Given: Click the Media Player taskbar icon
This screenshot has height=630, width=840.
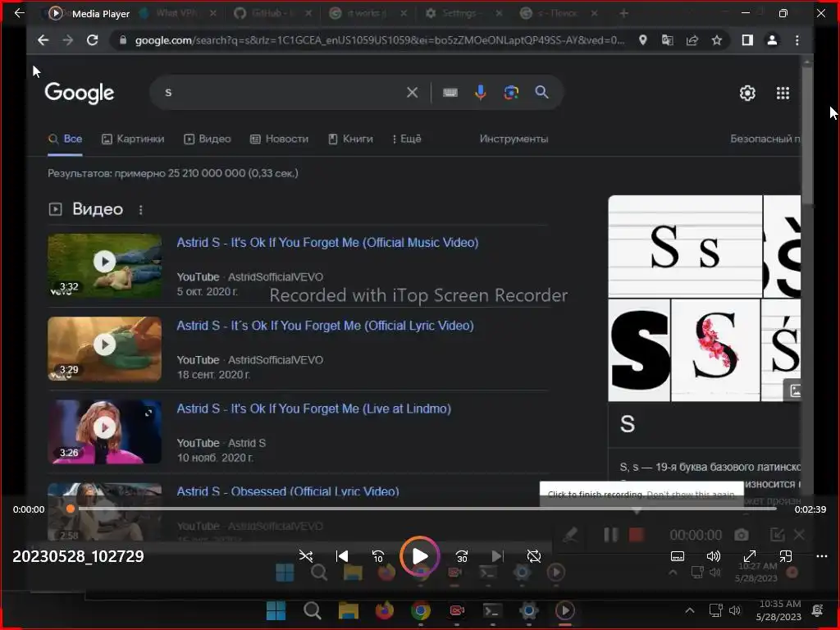Looking at the screenshot, I should (564, 610).
